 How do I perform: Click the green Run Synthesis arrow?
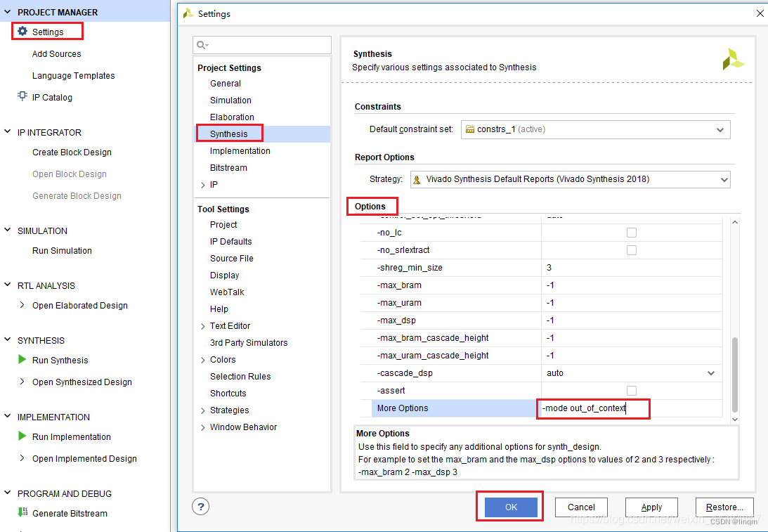click(22, 360)
